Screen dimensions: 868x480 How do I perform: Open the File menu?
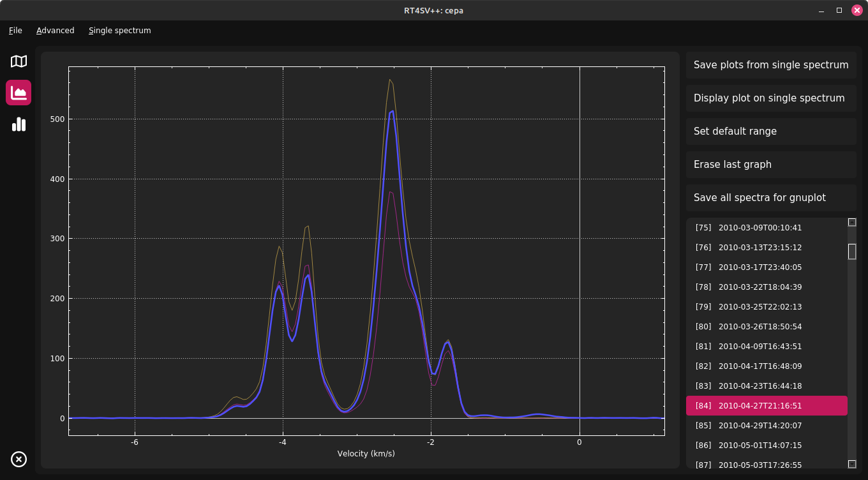pyautogui.click(x=15, y=31)
